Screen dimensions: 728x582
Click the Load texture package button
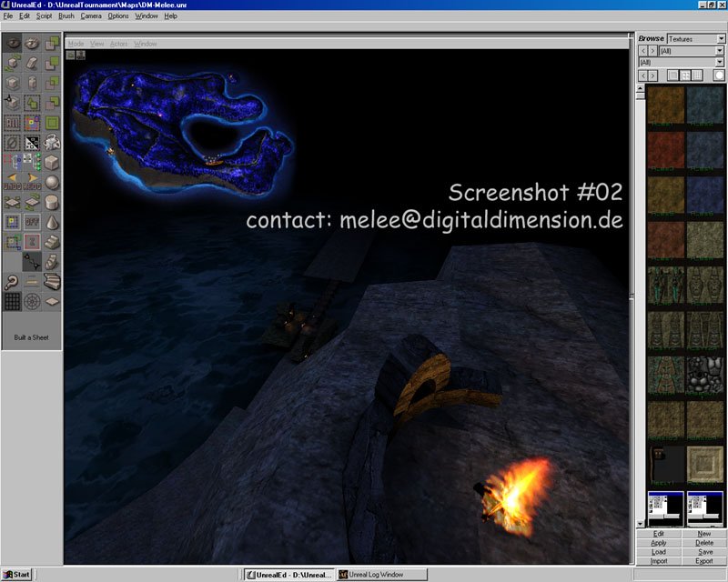[x=659, y=552]
